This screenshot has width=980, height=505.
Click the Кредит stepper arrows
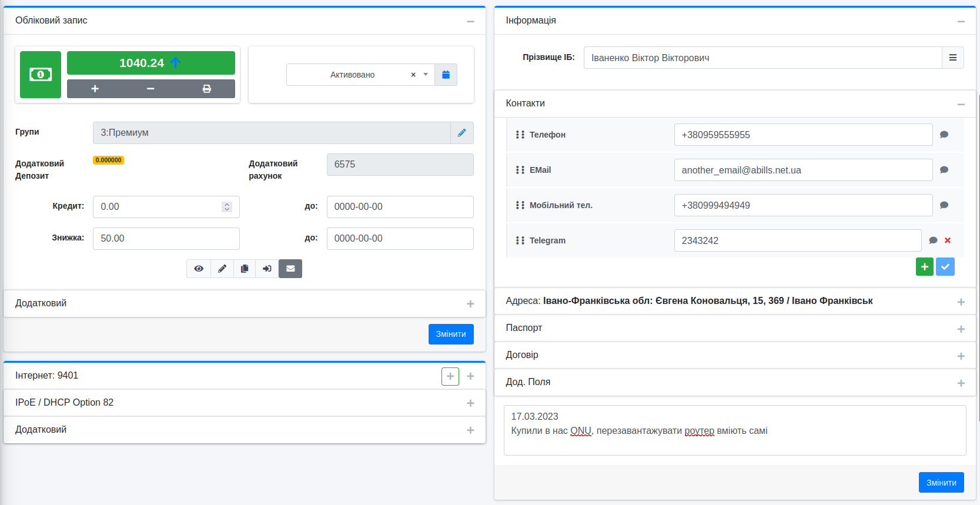click(227, 207)
